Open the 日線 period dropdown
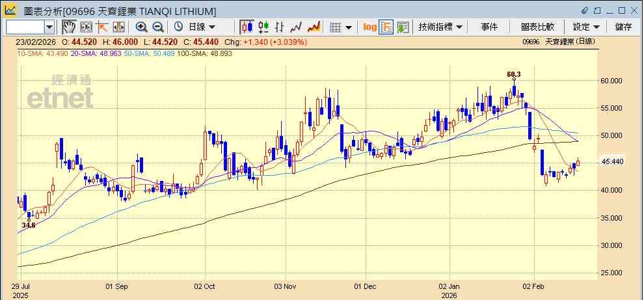Image resolution: width=644 pixels, height=300 pixels. coord(202,27)
